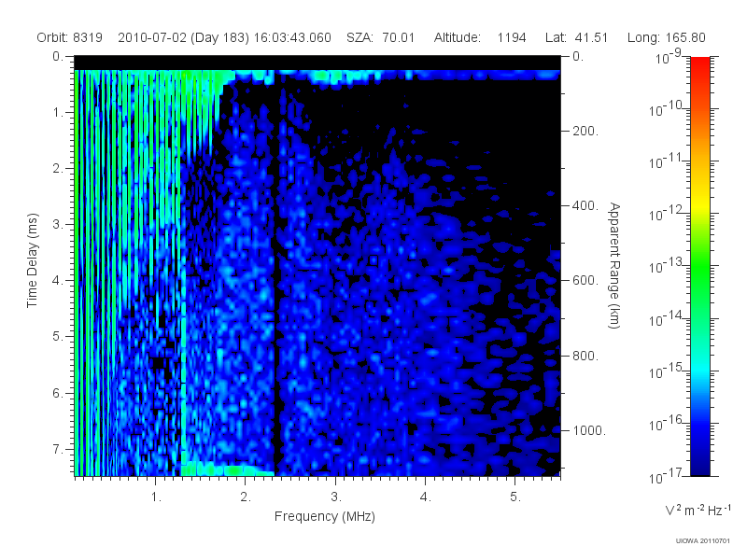Click the 'Time Delay (ms)' axis label

click(x=32, y=260)
